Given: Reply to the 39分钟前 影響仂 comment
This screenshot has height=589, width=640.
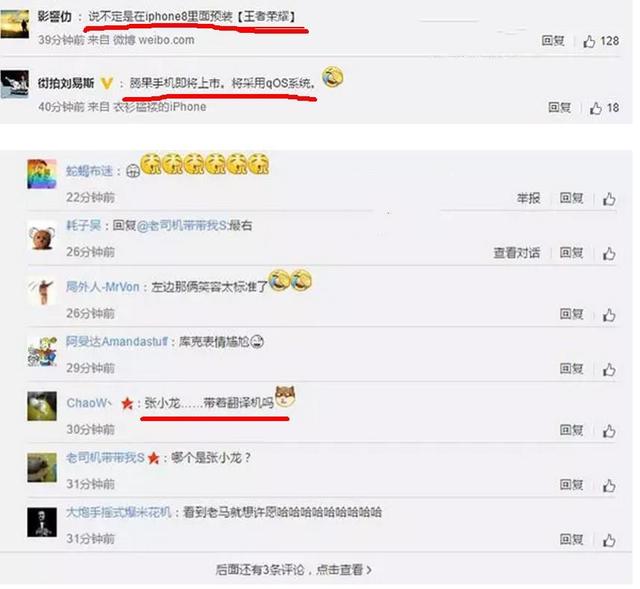Looking at the screenshot, I should pos(553,41).
